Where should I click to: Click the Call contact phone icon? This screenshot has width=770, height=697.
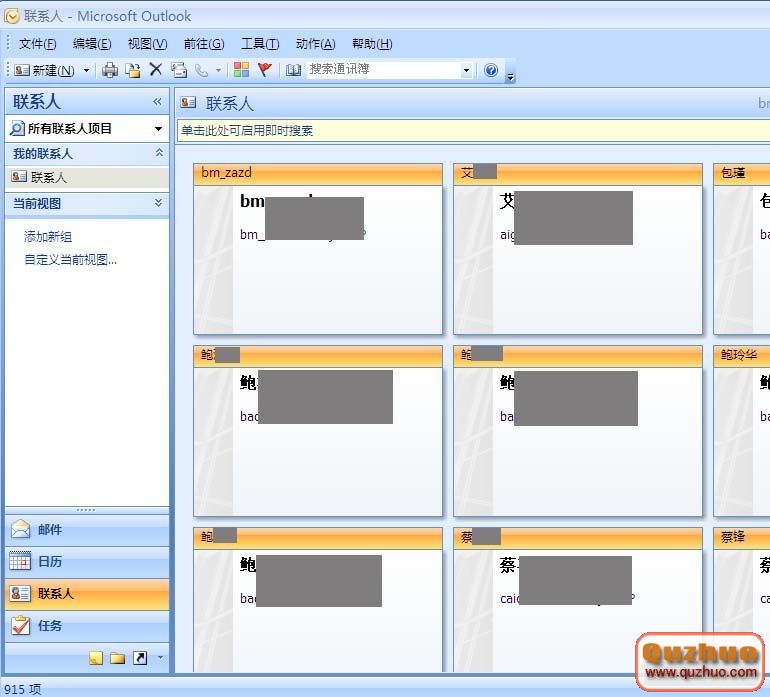tap(201, 71)
